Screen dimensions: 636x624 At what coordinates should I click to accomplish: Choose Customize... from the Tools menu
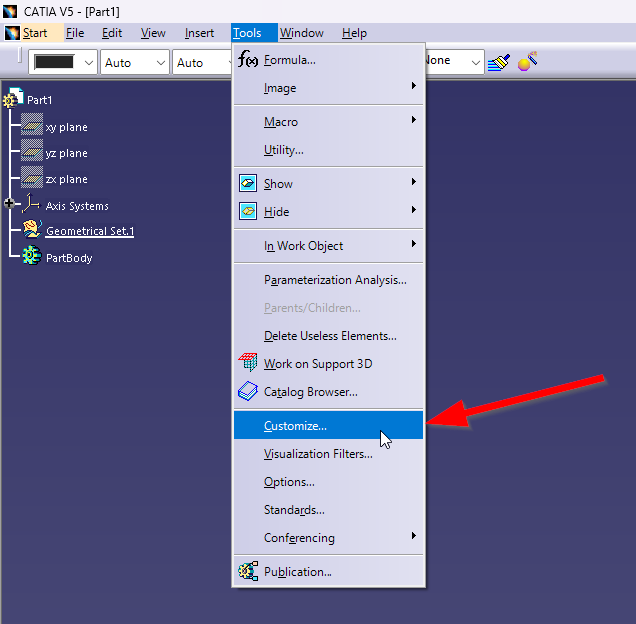(295, 426)
